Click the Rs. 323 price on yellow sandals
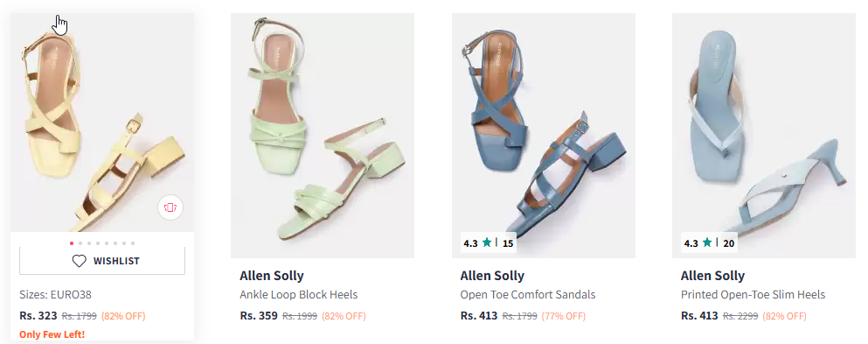The height and width of the screenshot is (344, 868). coord(38,316)
